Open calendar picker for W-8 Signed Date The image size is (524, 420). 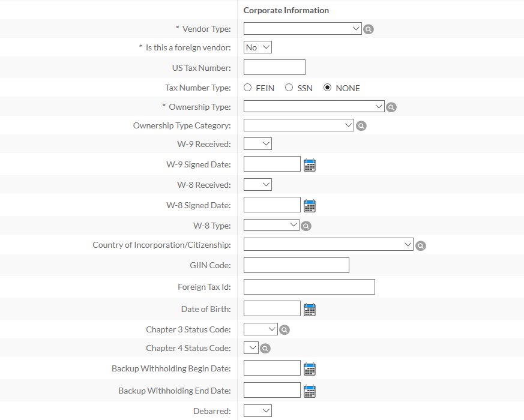tap(310, 205)
